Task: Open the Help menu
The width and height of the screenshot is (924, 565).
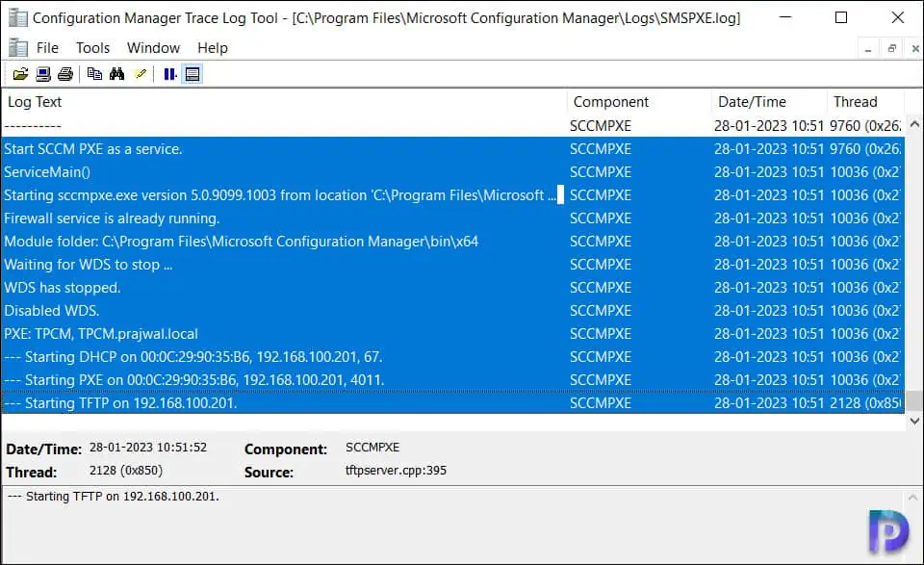Action: pyautogui.click(x=212, y=48)
